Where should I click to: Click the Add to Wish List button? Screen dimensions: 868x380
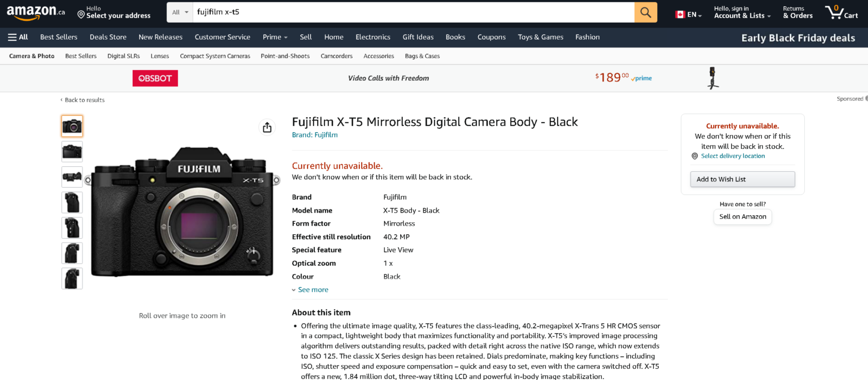(x=742, y=179)
